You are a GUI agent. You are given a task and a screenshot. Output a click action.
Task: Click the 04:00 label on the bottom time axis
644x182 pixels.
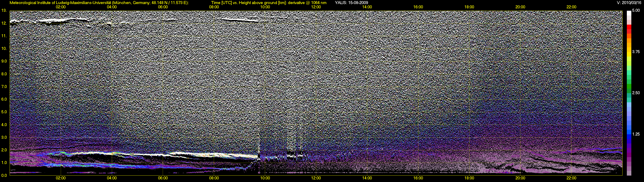tap(112, 178)
